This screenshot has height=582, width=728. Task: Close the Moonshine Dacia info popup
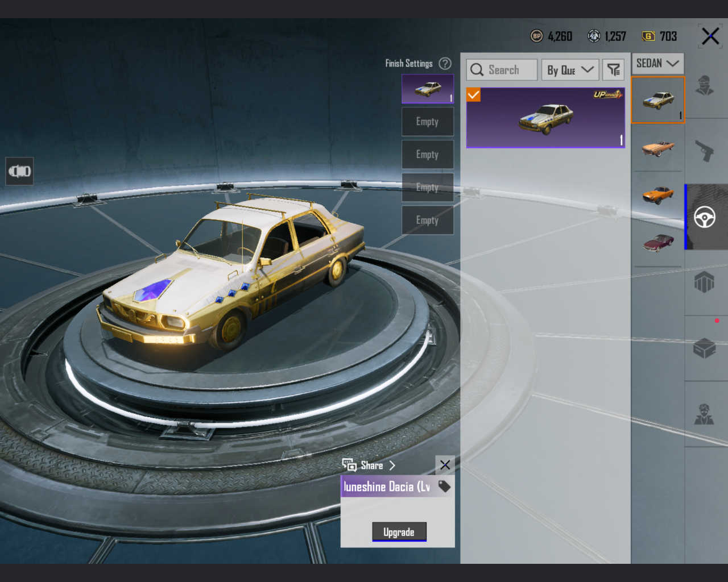[445, 465]
